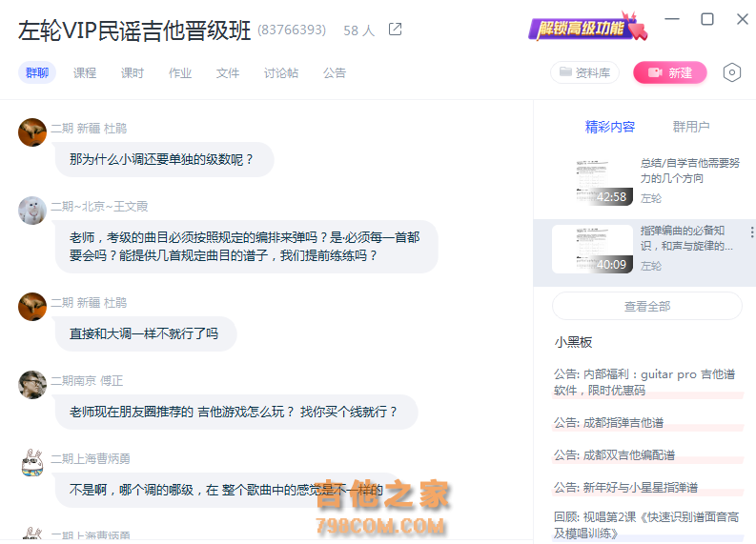Switch to the 课程 tab
Screen dimensions: 756x544
pyautogui.click(x=85, y=72)
